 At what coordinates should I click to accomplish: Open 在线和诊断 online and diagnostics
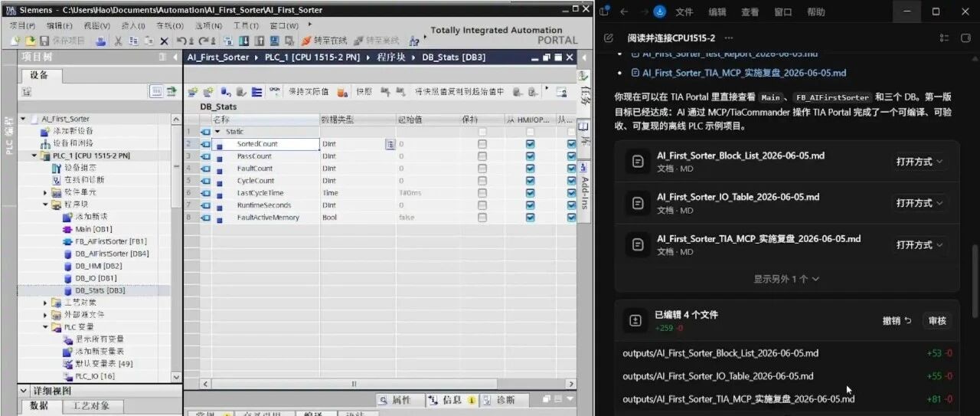77,180
